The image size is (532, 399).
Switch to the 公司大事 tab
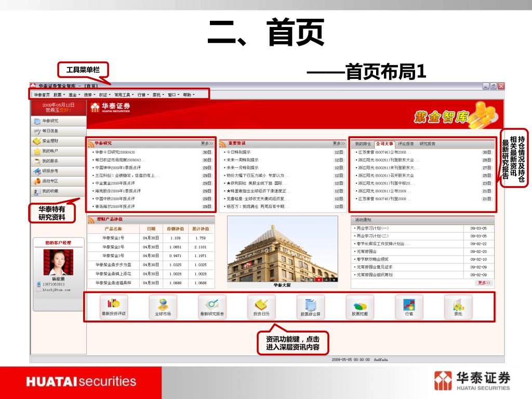pos(384,144)
